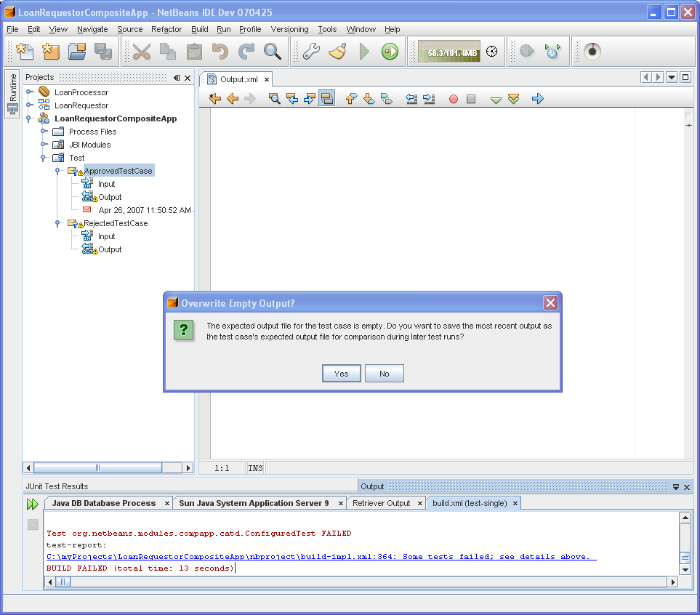Click the Open Project folder icon
Screen dimensions: 700x615
pyautogui.click(x=77, y=52)
